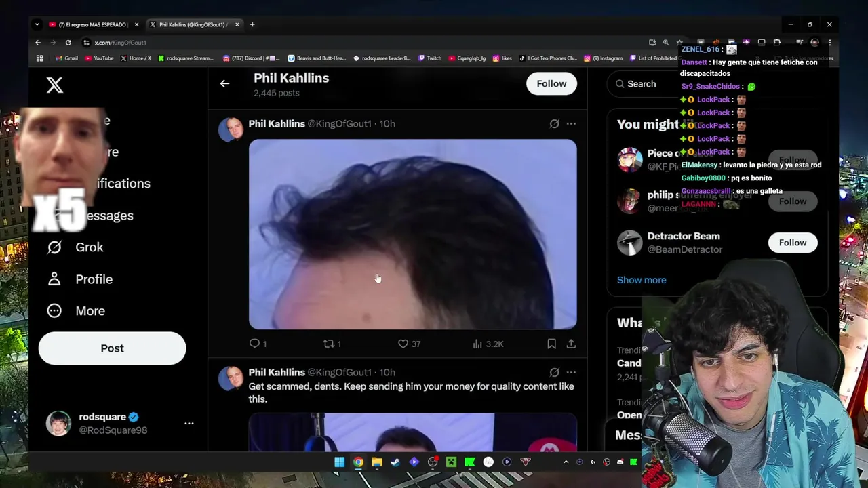The width and height of the screenshot is (868, 488).
Task: Open the YouTube bookmark
Action: point(99,58)
